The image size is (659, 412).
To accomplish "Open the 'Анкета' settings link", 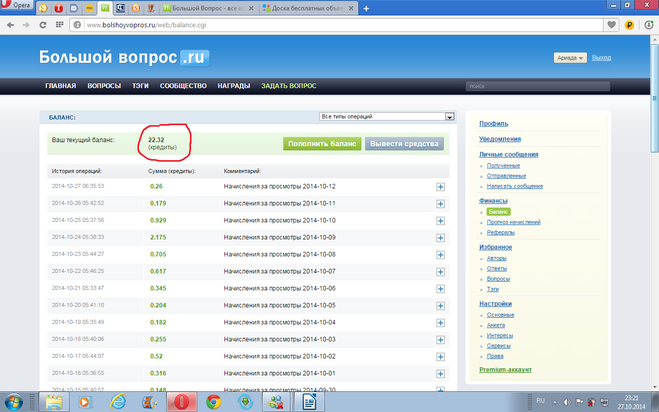I will pyautogui.click(x=496, y=325).
